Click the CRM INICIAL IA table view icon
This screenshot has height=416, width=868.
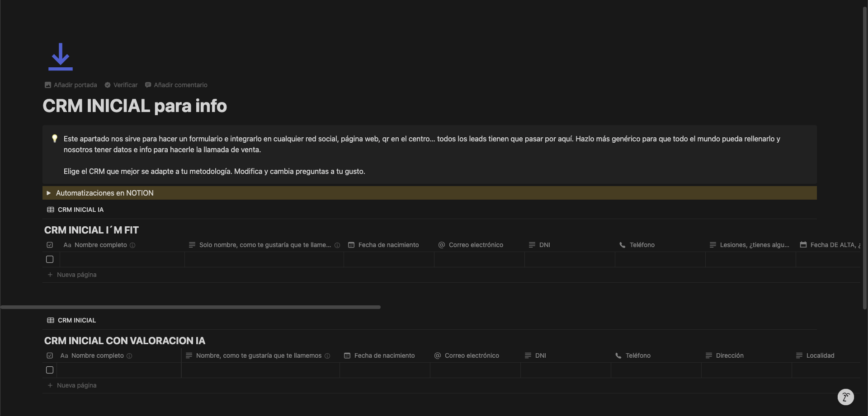[51, 210]
